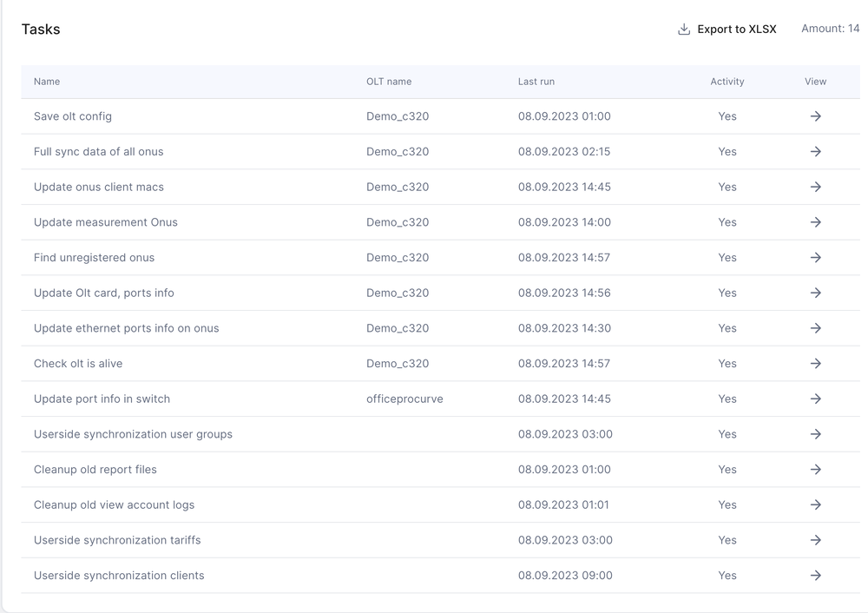Open arrow for Update port info in switch
The height and width of the screenshot is (613, 868).
pos(815,399)
